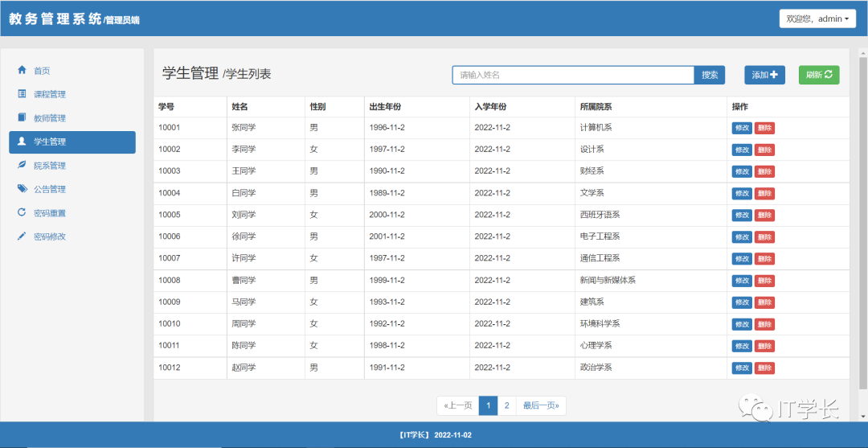Click 修改 for 许同学 row
Screen dimensions: 868x448
(742, 259)
